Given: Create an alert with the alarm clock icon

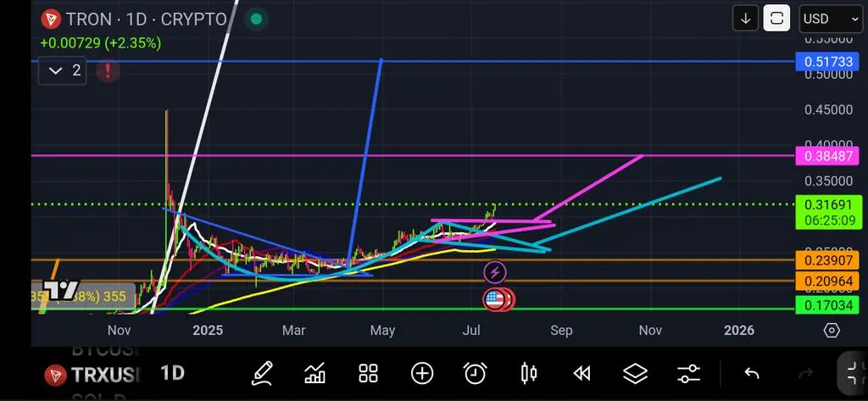Looking at the screenshot, I should pyautogui.click(x=475, y=373).
